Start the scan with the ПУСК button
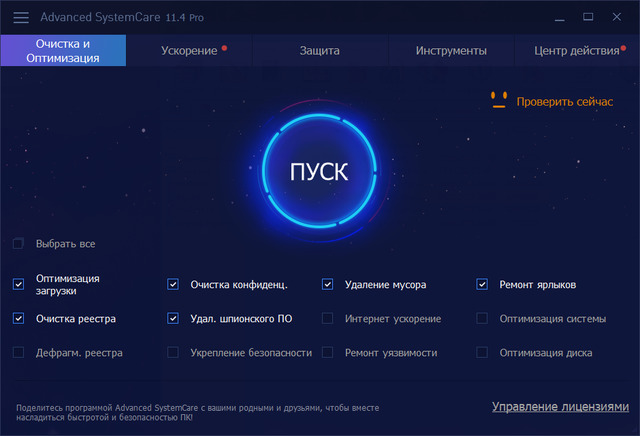Screen dimensions: 640x436 tap(319, 171)
